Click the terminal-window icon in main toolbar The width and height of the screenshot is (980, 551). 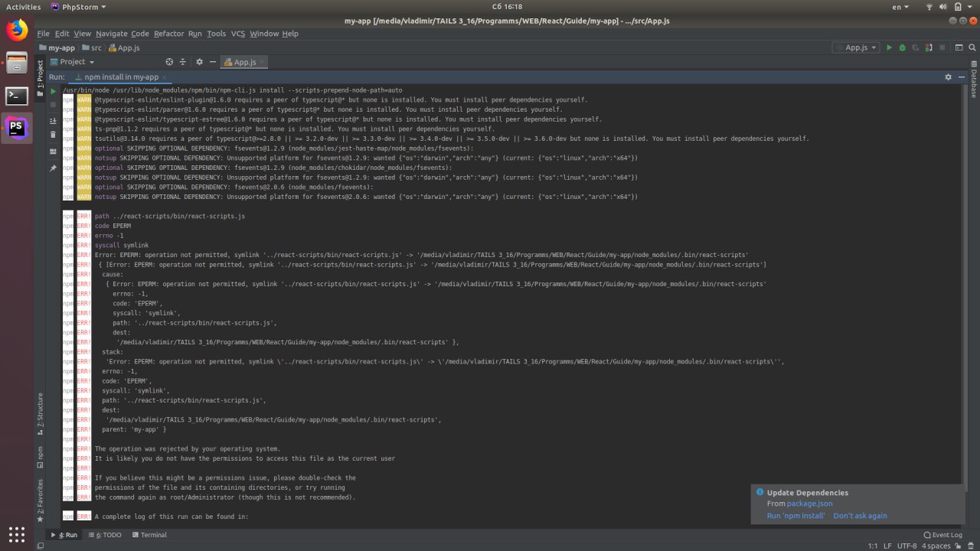[958, 47]
